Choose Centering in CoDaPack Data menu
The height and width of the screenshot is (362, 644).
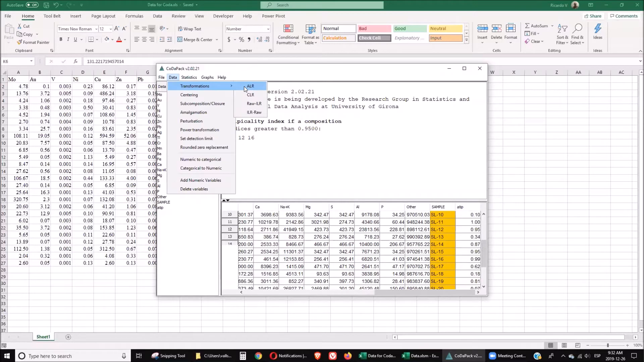(x=189, y=95)
